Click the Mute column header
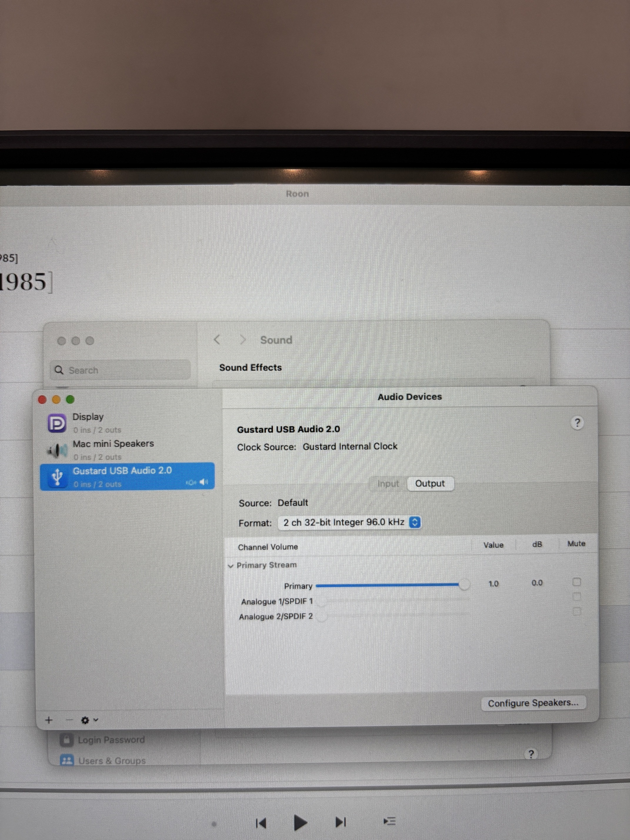 (576, 544)
